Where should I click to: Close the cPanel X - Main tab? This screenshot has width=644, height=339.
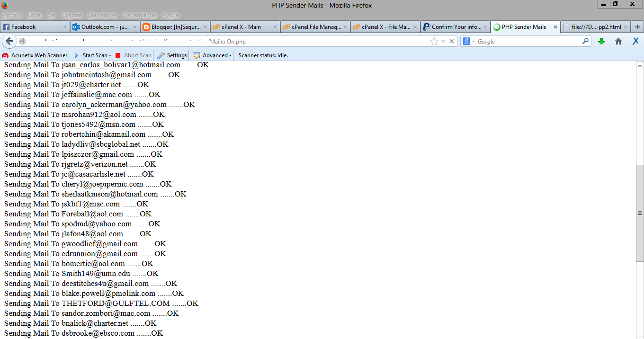pos(275,27)
